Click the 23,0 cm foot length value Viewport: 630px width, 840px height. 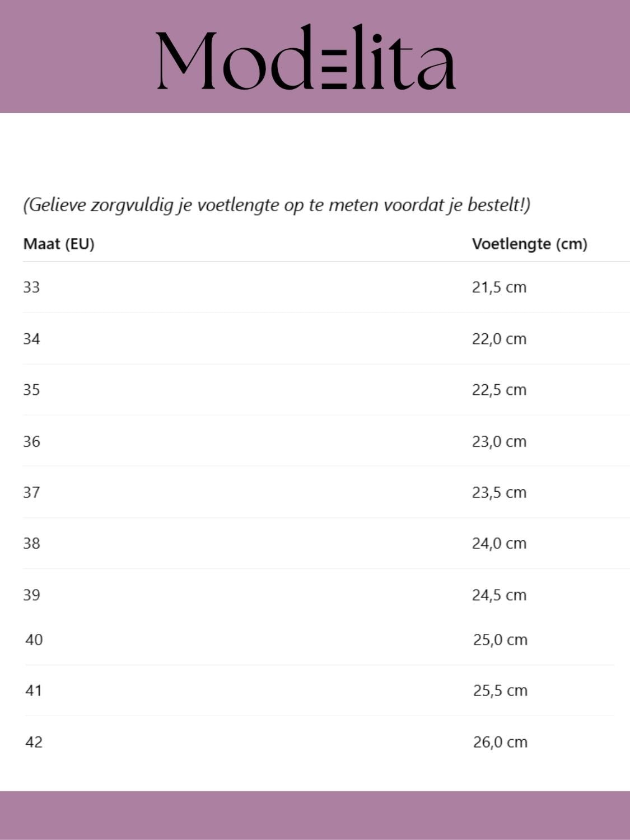click(x=500, y=441)
